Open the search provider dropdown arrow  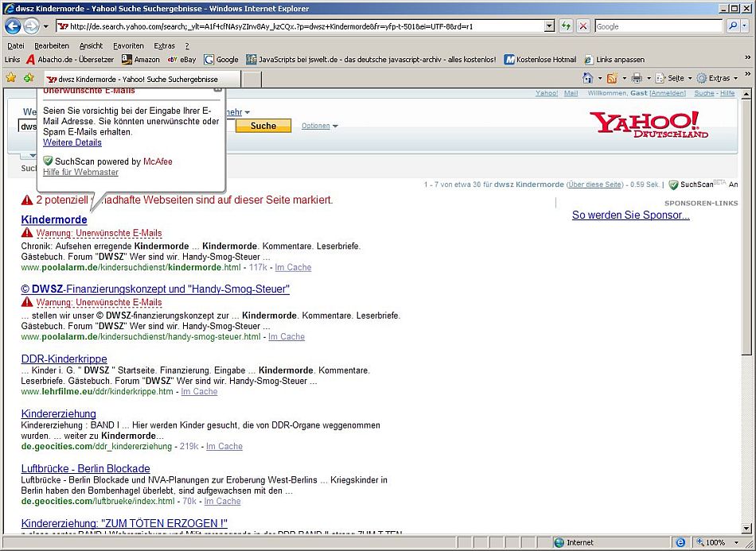click(745, 26)
